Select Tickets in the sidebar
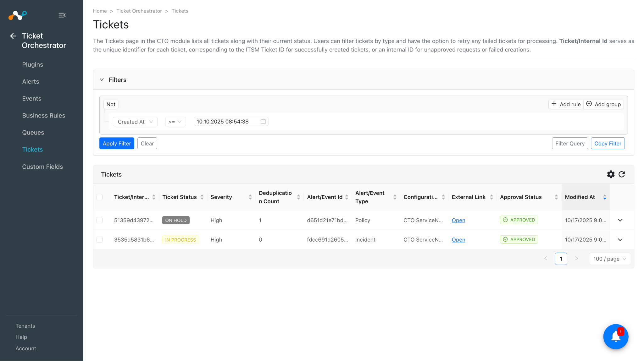The width and height of the screenshot is (644, 361). [x=32, y=149]
